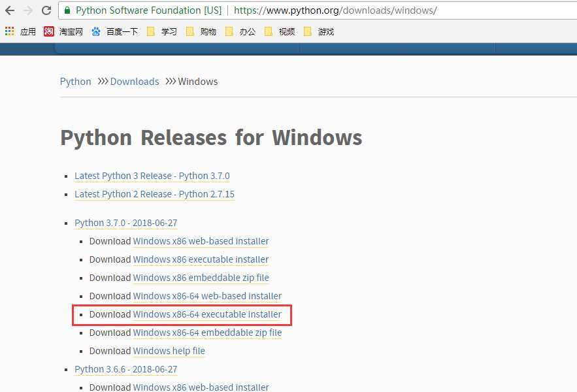Open the 学习 bookmark folder
Image resolution: width=577 pixels, height=392 pixels.
click(162, 31)
